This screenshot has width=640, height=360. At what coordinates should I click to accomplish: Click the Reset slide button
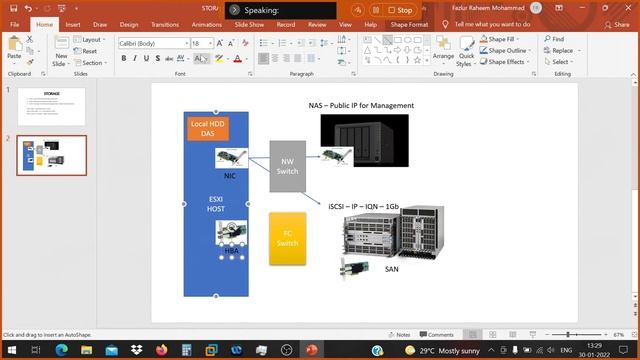85,51
